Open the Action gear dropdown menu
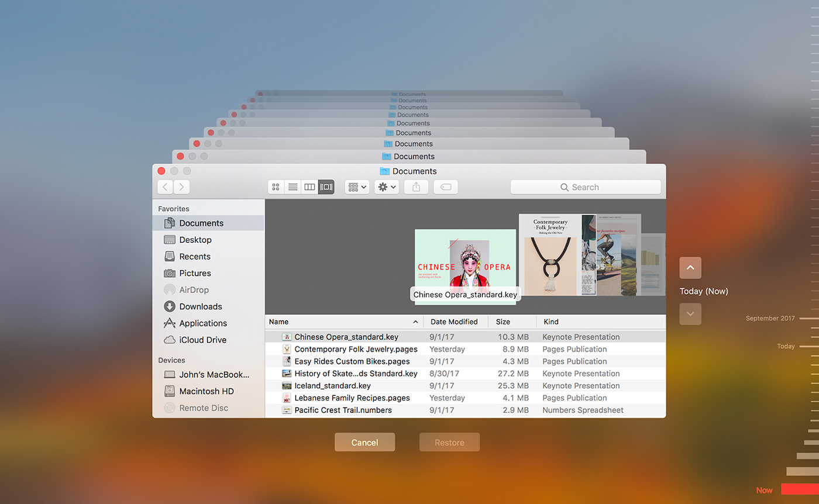The image size is (819, 504). [x=387, y=187]
